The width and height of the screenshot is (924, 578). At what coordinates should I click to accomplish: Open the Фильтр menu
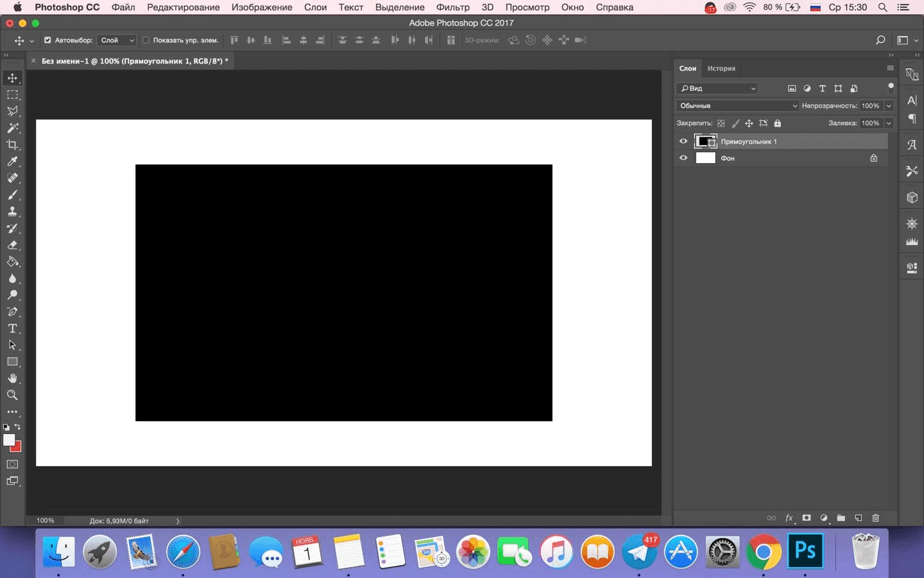point(452,8)
